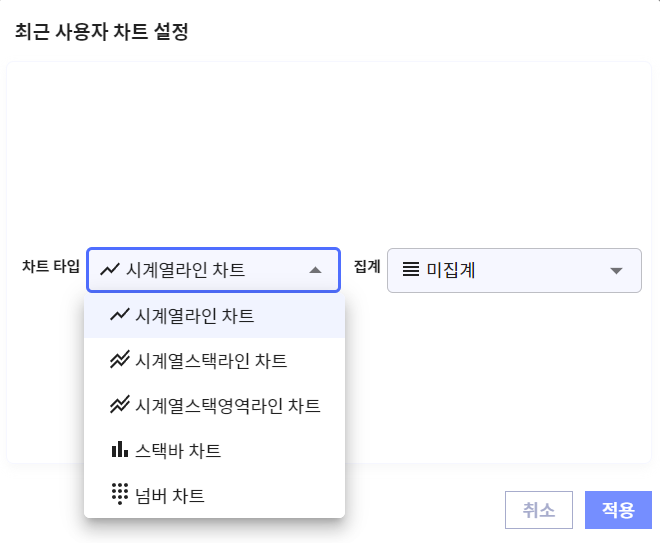Image resolution: width=660 pixels, height=543 pixels.
Task: Select the 스택바 차트 option
Action: tap(178, 450)
